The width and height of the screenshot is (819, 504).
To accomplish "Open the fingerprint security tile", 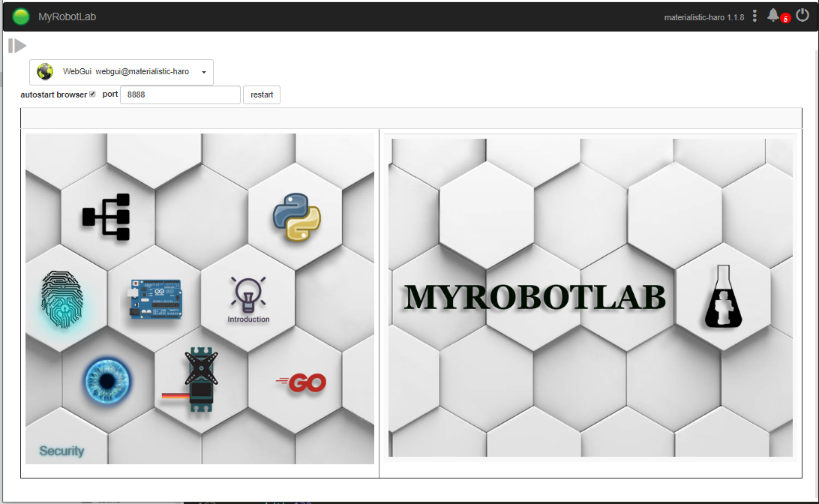I will pyautogui.click(x=62, y=299).
